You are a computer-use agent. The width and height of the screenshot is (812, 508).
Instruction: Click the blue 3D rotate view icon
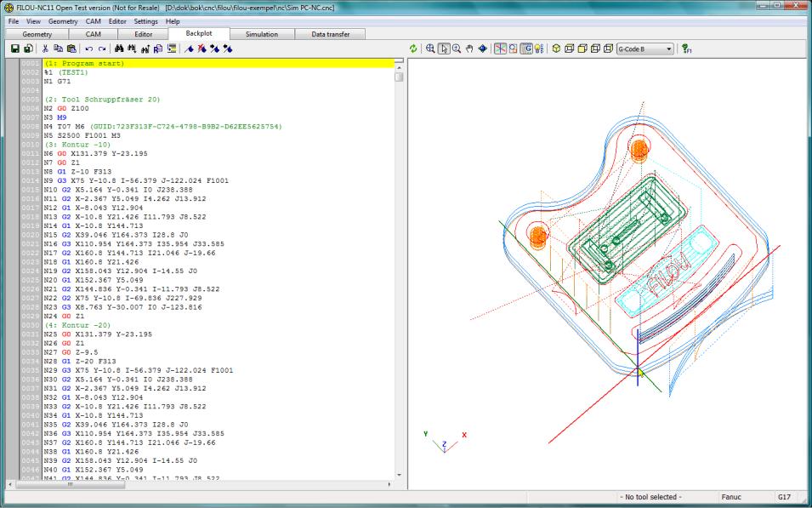pos(483,49)
